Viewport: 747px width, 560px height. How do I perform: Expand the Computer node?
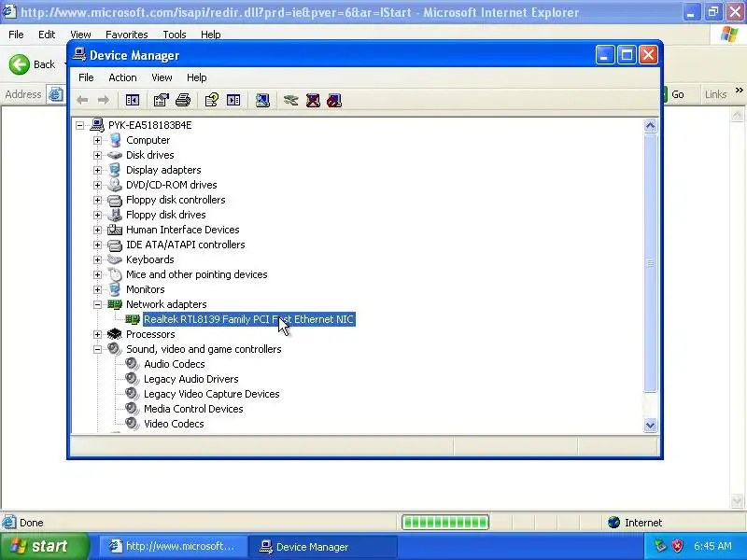[98, 140]
